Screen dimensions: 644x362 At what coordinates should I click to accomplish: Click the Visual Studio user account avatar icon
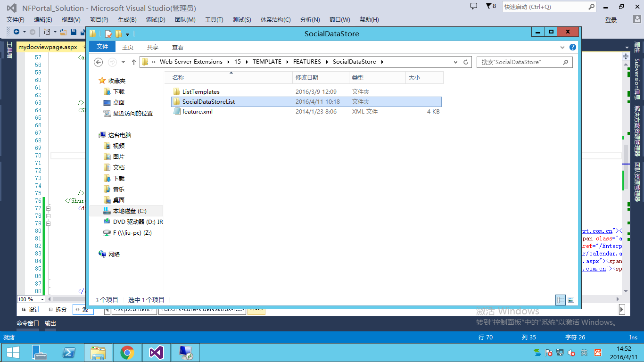pos(636,19)
